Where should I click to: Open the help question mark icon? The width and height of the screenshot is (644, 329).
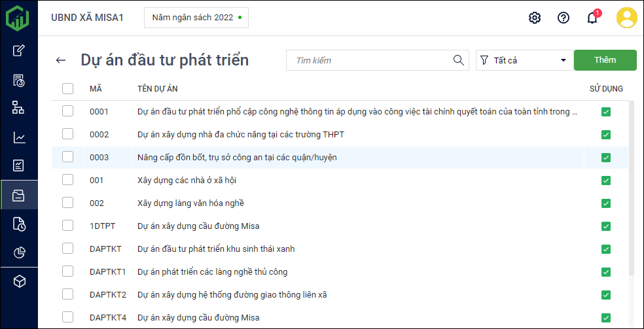(563, 18)
